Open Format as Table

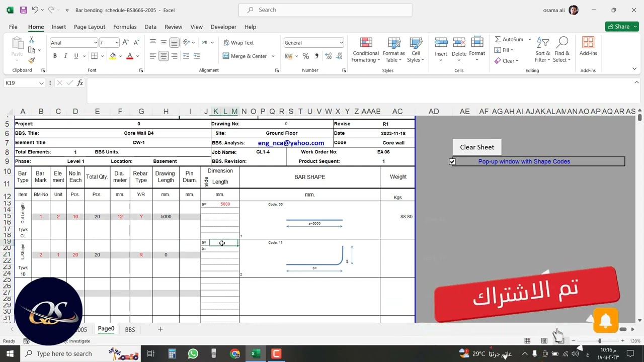[393, 50]
